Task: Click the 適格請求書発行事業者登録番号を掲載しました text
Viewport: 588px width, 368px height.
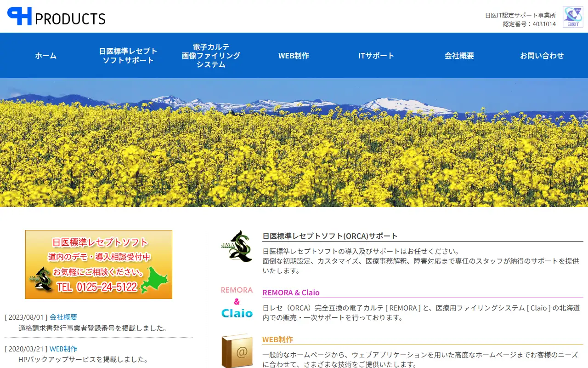Action: (x=93, y=328)
